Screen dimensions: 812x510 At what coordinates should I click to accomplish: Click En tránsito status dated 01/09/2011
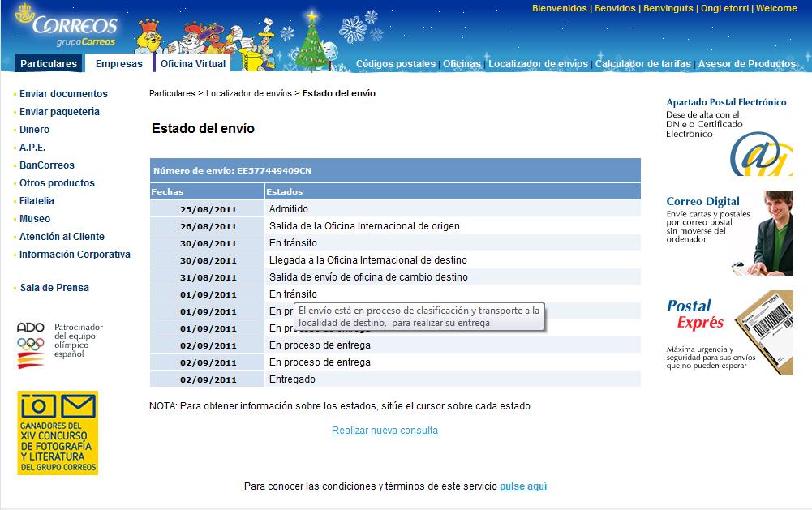(293, 294)
